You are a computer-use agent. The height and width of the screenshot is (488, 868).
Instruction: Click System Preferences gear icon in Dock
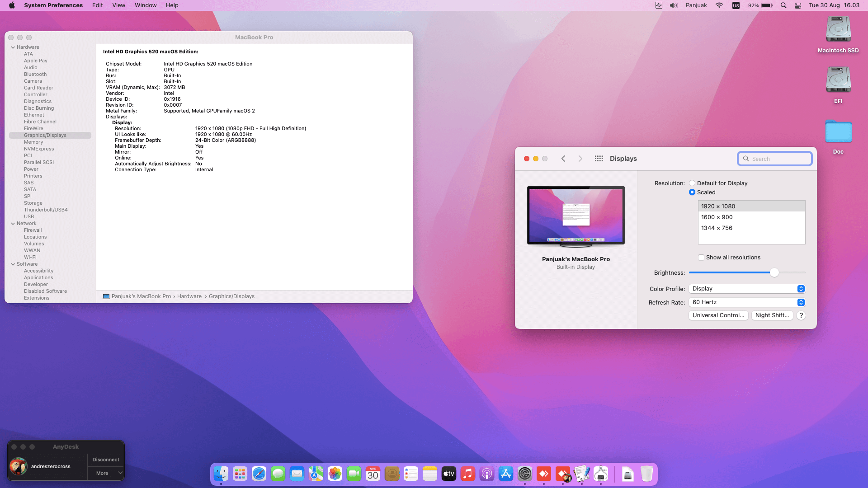525,474
